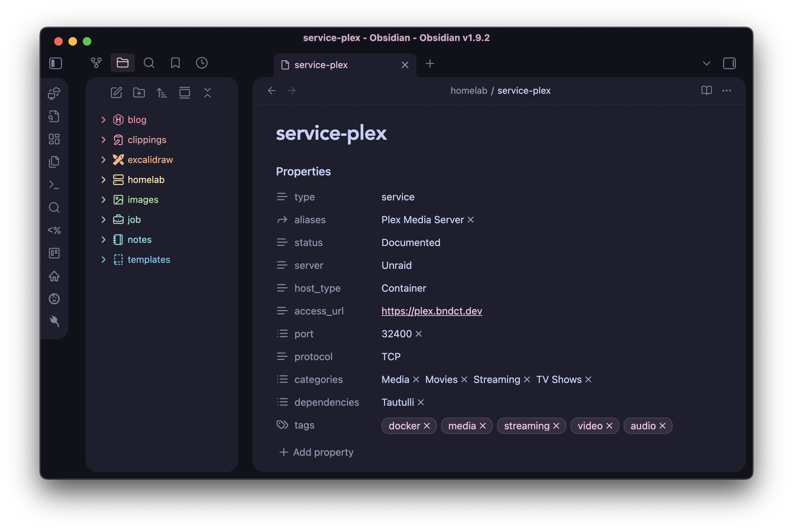Click the service-plex note title

click(x=331, y=133)
